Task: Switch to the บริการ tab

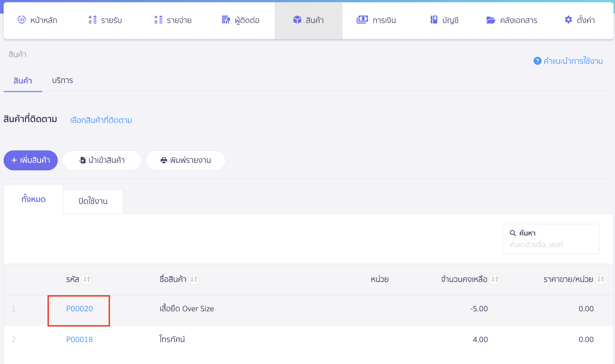Action: coord(62,80)
